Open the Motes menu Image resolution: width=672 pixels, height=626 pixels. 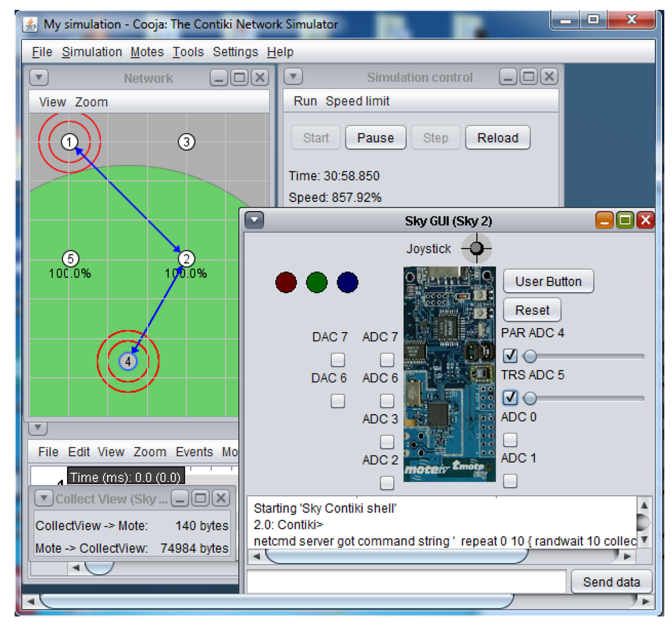[147, 52]
